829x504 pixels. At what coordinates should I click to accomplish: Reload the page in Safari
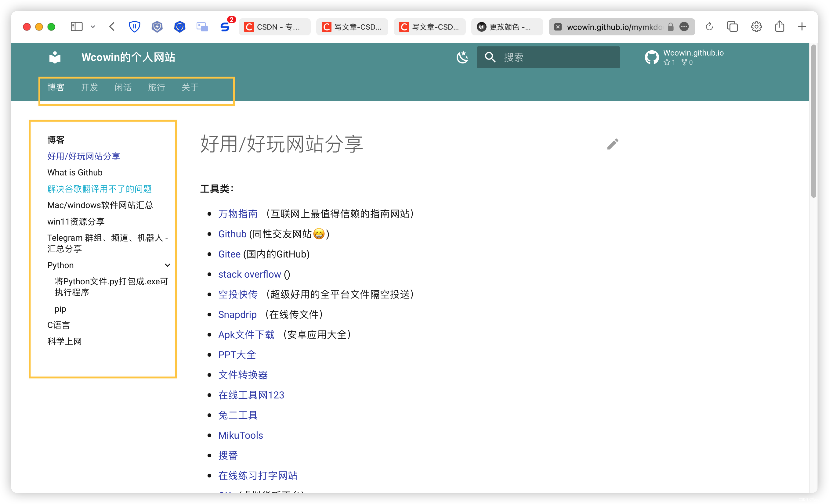(x=709, y=27)
